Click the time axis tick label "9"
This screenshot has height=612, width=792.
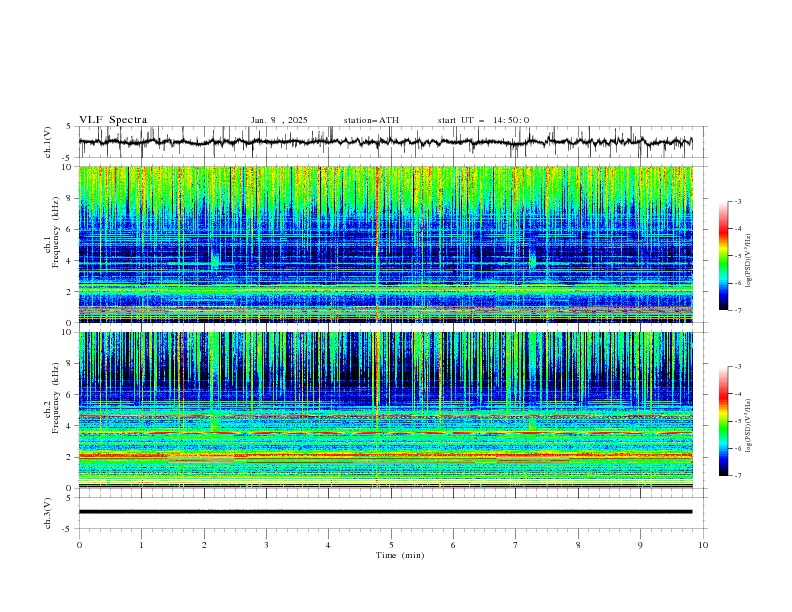(x=640, y=545)
